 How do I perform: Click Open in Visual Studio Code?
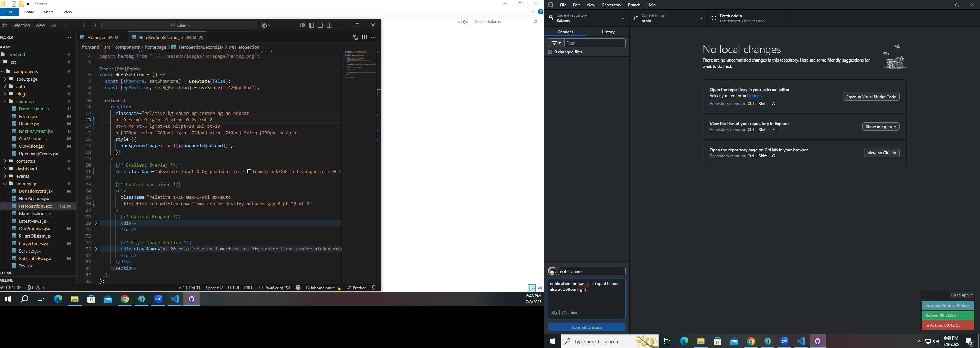(x=871, y=97)
